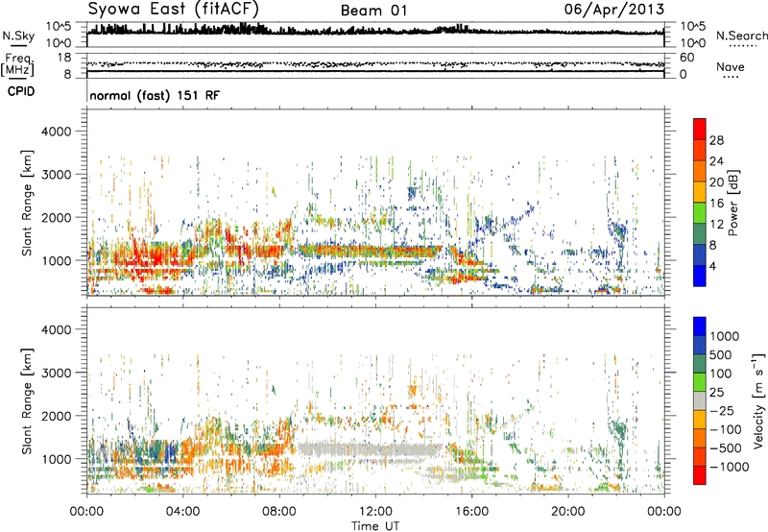This screenshot has width=768, height=532.
Task: Click the velocity colorbar value -100
Action: 726,429
